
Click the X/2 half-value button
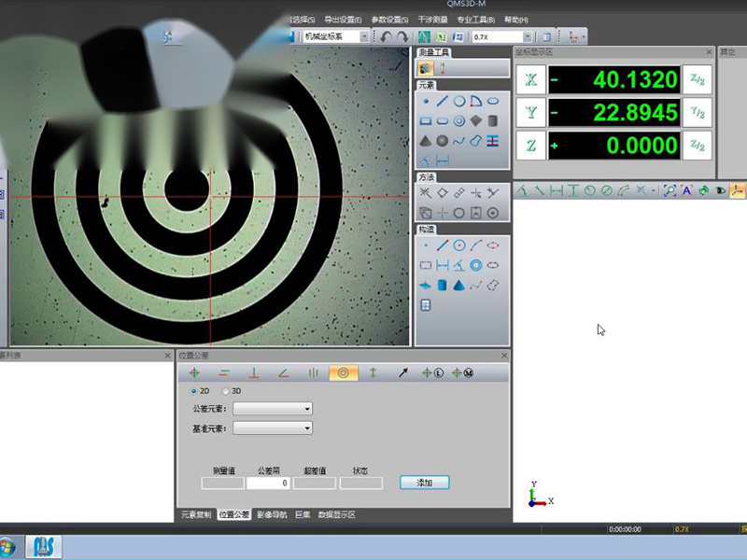698,79
